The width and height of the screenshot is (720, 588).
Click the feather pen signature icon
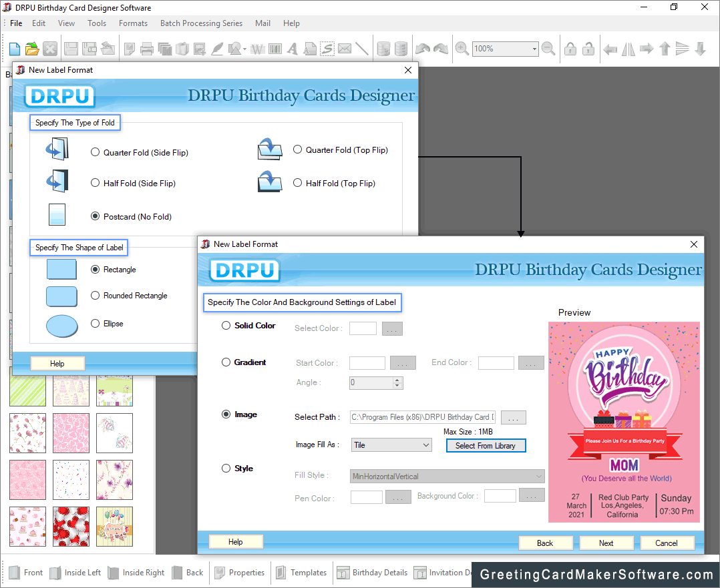click(216, 49)
